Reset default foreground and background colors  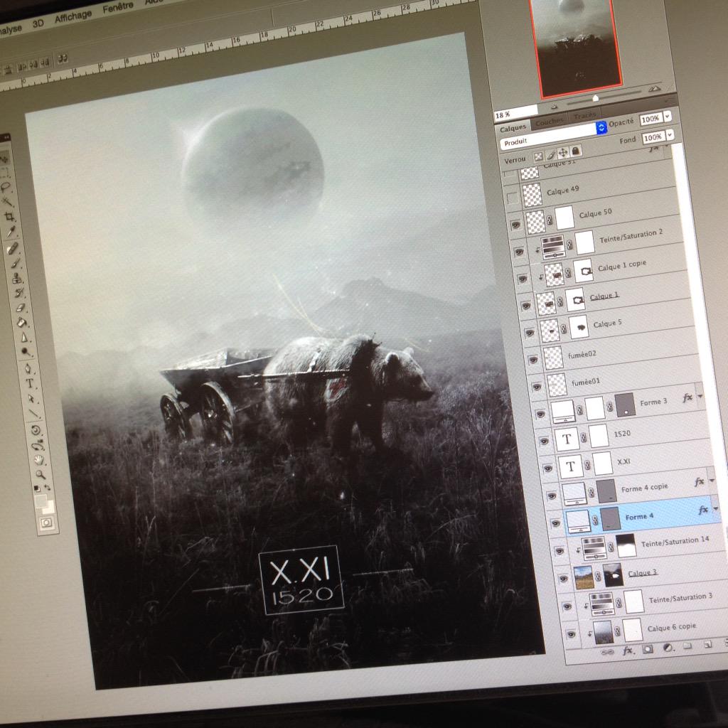(37, 488)
